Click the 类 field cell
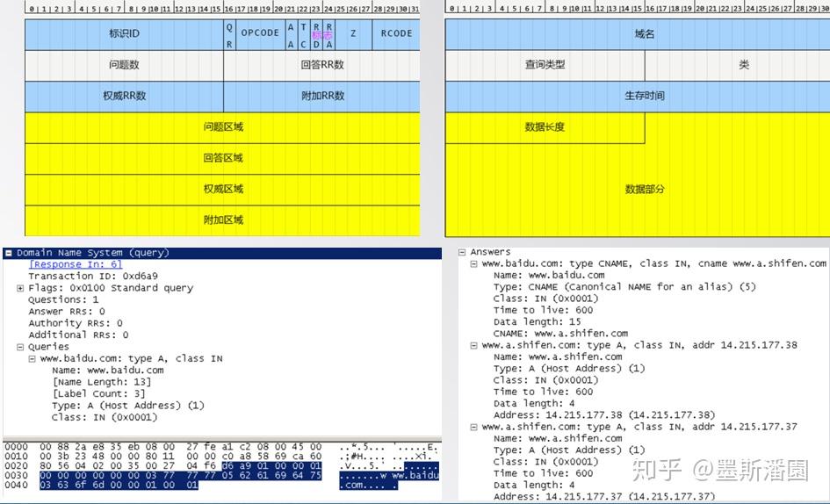This screenshot has height=504, width=830. coord(738,65)
